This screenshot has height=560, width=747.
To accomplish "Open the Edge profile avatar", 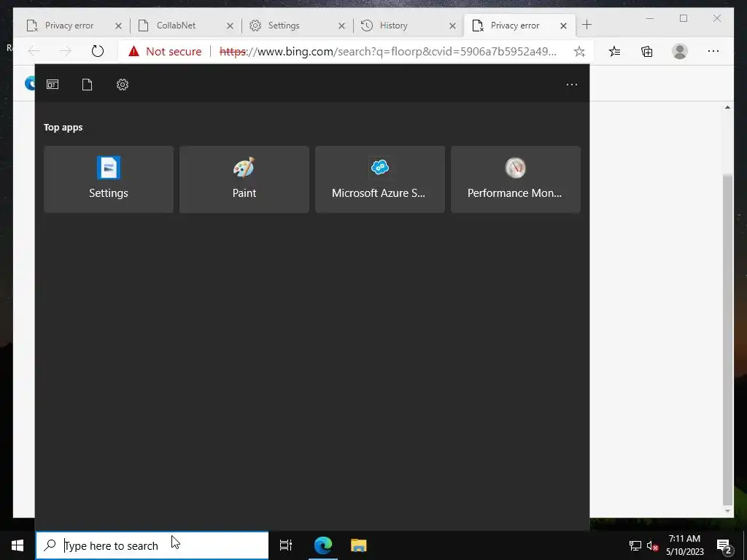I will tap(680, 51).
